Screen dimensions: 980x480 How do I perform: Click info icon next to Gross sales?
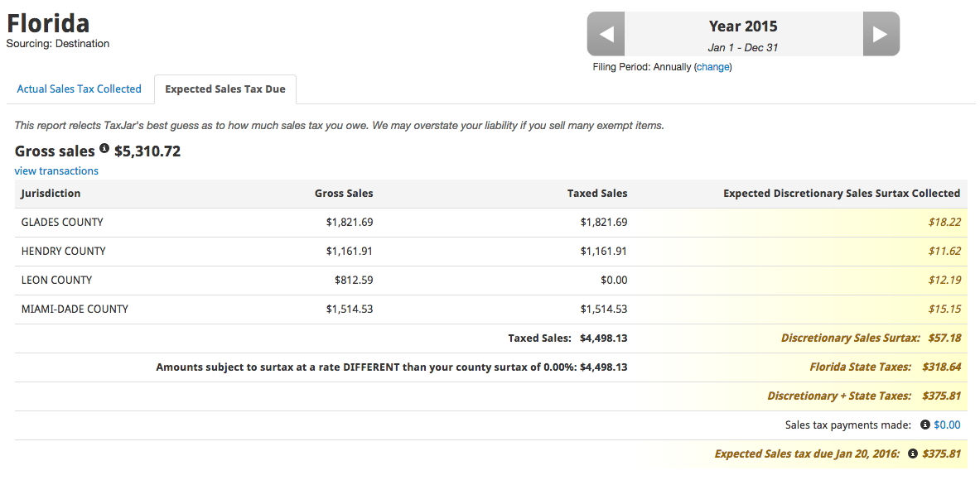click(104, 149)
